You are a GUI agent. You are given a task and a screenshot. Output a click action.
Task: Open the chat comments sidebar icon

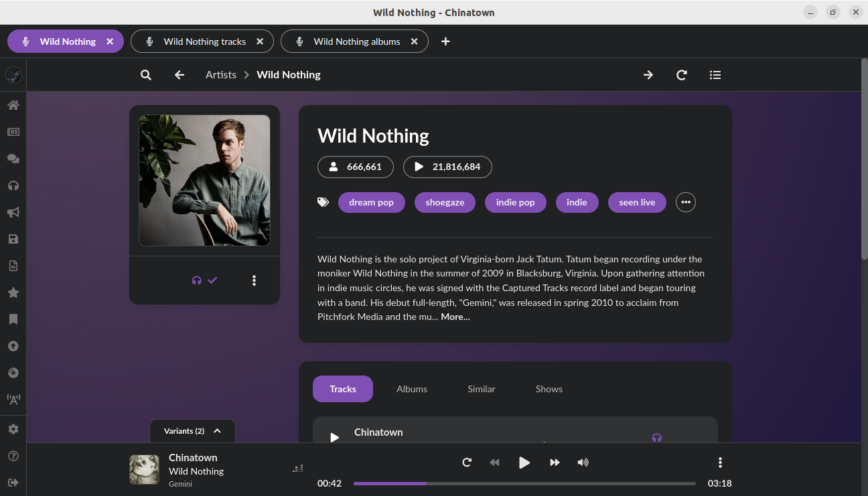(x=13, y=159)
